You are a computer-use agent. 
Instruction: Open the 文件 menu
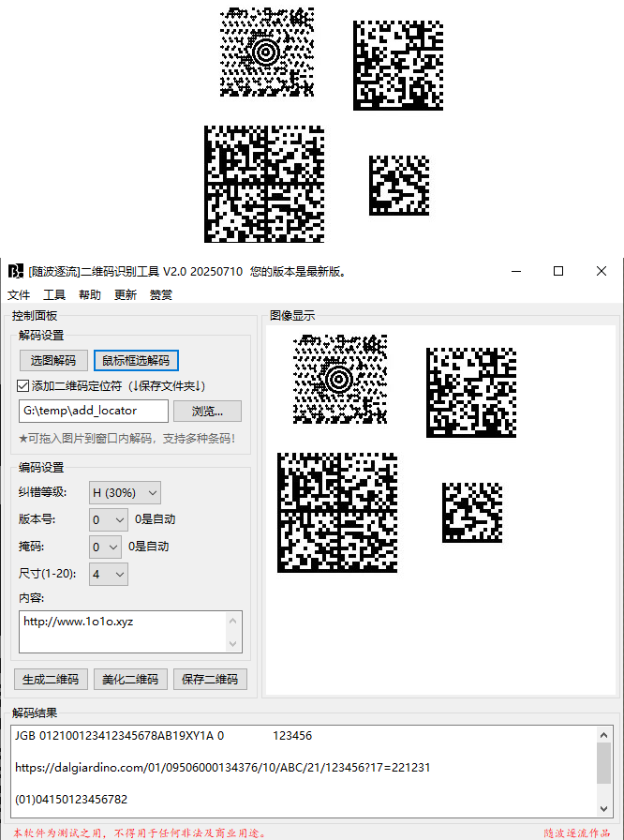(x=19, y=294)
